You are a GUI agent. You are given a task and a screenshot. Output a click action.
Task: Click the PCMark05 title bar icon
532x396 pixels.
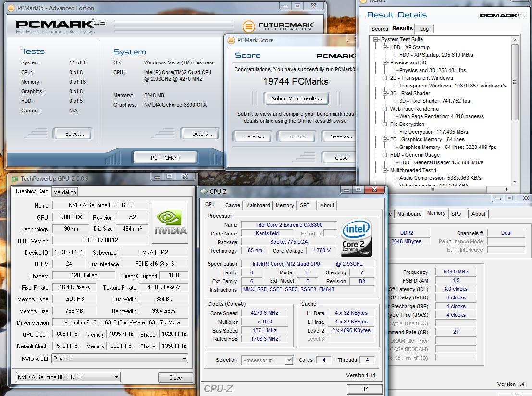[x=11, y=8]
